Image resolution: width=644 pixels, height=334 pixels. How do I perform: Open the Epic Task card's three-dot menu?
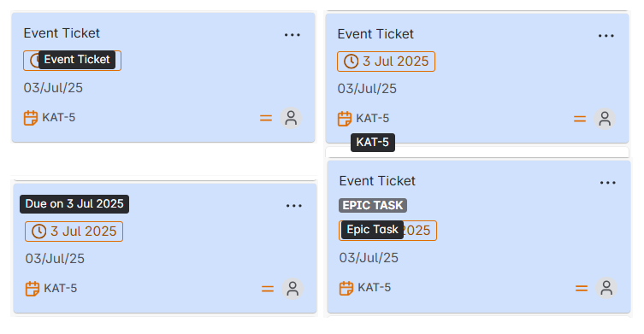click(607, 183)
